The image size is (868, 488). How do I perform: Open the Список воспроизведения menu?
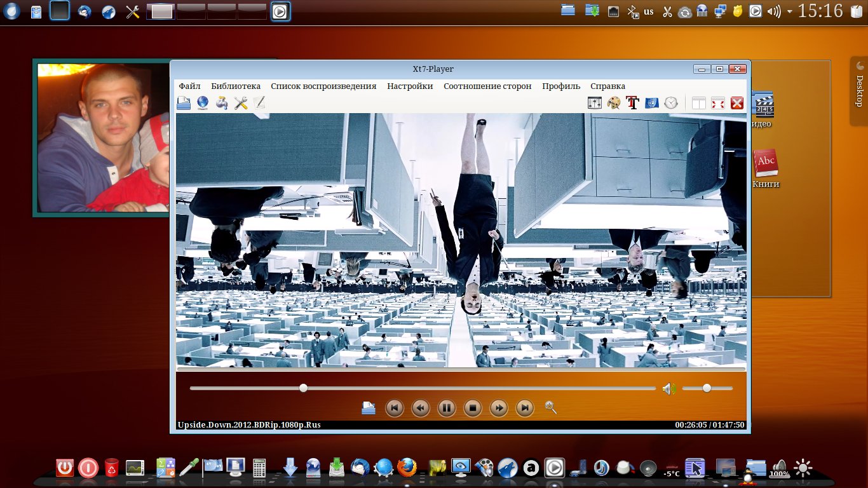tap(323, 86)
